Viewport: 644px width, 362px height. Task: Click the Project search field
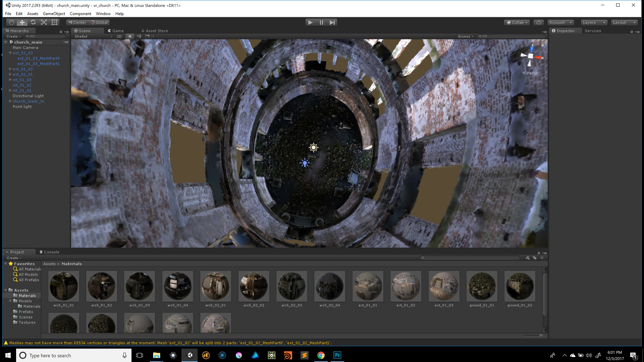pyautogui.click(x=470, y=258)
